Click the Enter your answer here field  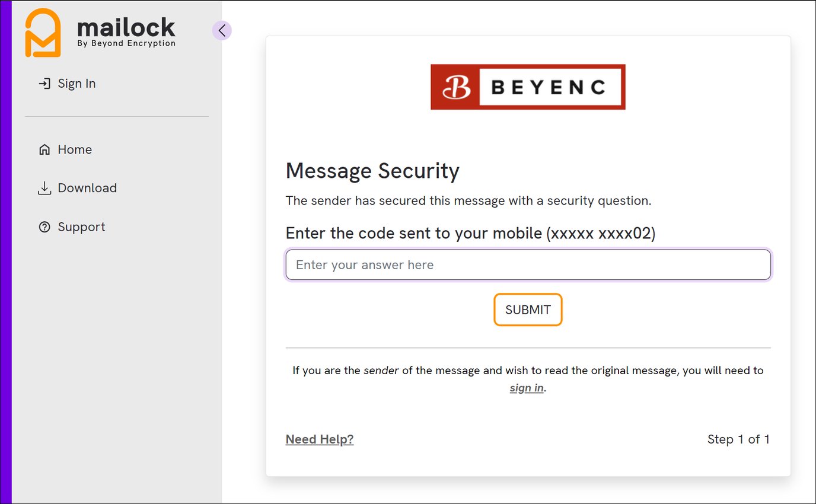(528, 264)
